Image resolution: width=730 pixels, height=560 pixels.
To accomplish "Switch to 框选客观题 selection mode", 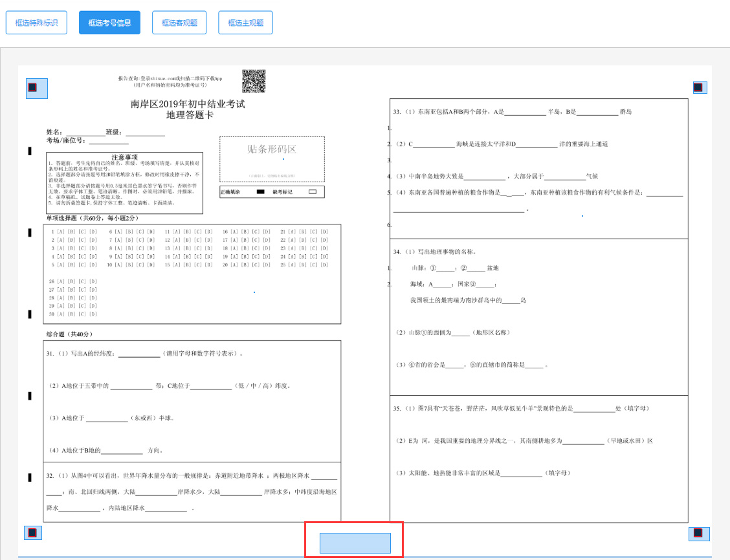I will click(x=179, y=23).
